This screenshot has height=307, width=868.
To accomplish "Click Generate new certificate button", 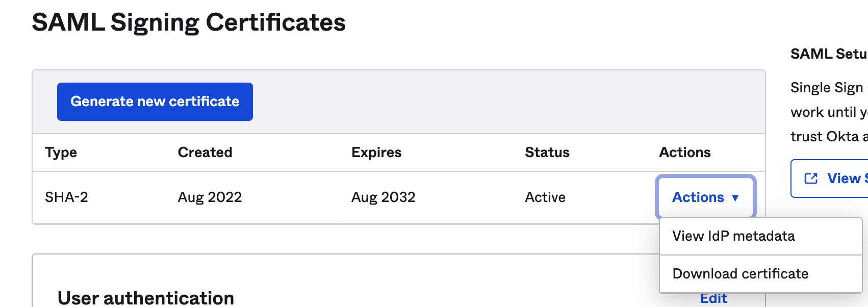I will pos(155,101).
